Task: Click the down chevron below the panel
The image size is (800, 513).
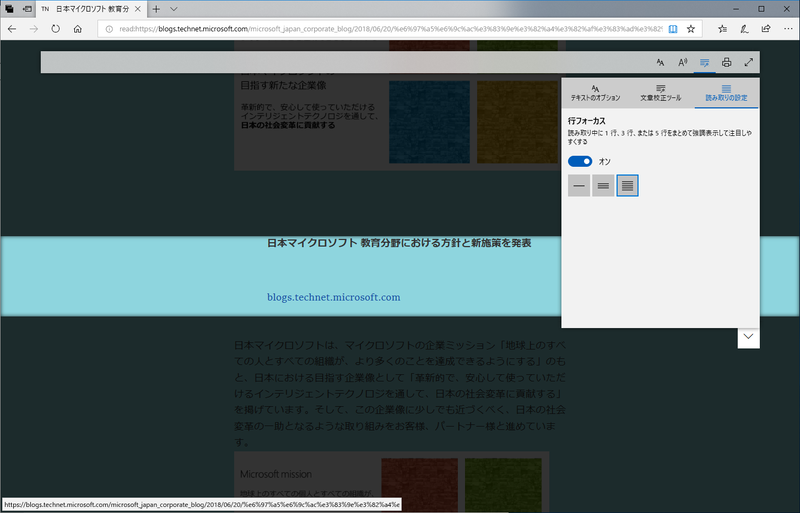Action: tap(748, 337)
